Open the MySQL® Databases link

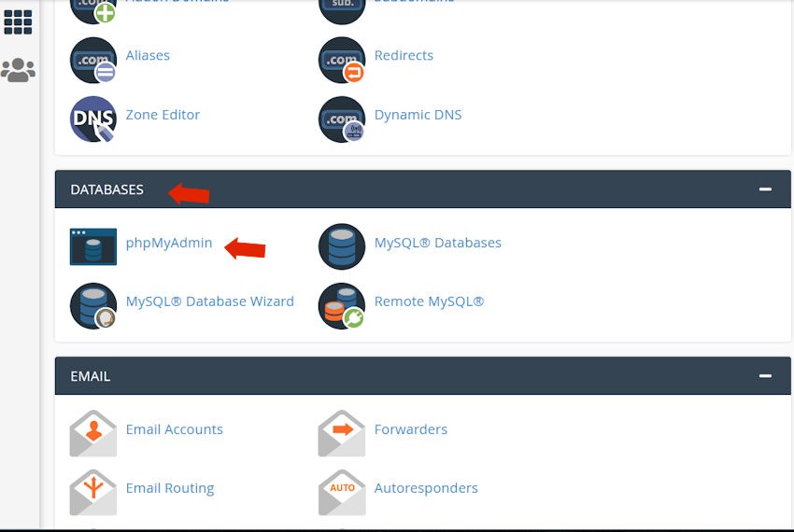click(437, 243)
